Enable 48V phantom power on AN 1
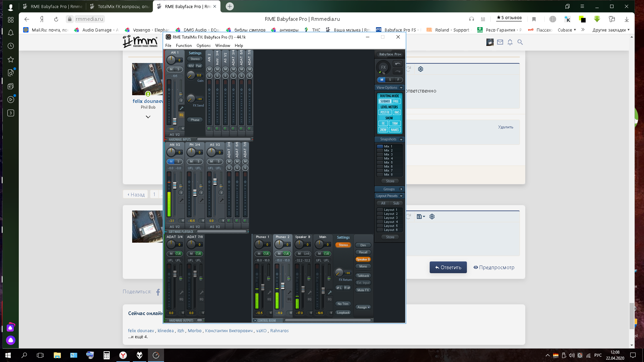Viewport: 644px width, 362px height. (x=191, y=66)
